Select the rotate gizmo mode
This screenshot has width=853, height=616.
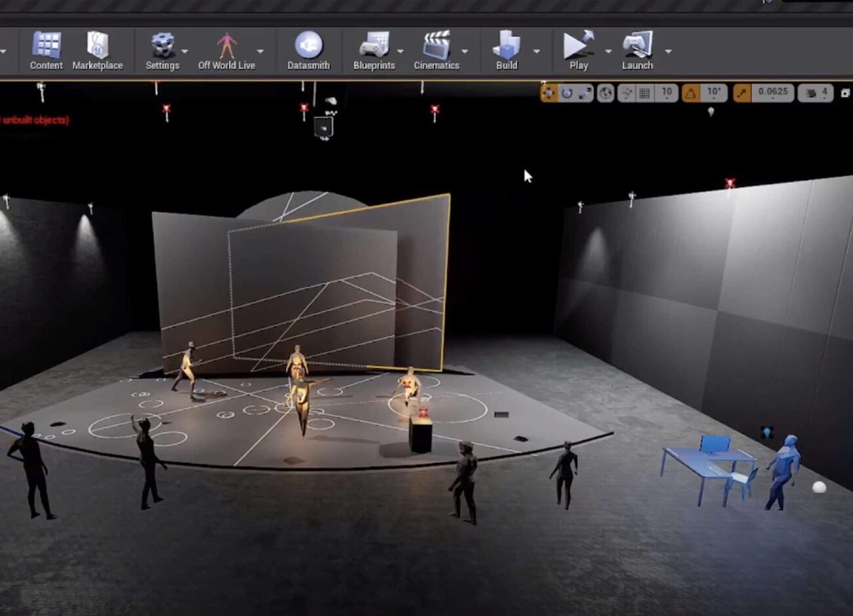point(567,93)
